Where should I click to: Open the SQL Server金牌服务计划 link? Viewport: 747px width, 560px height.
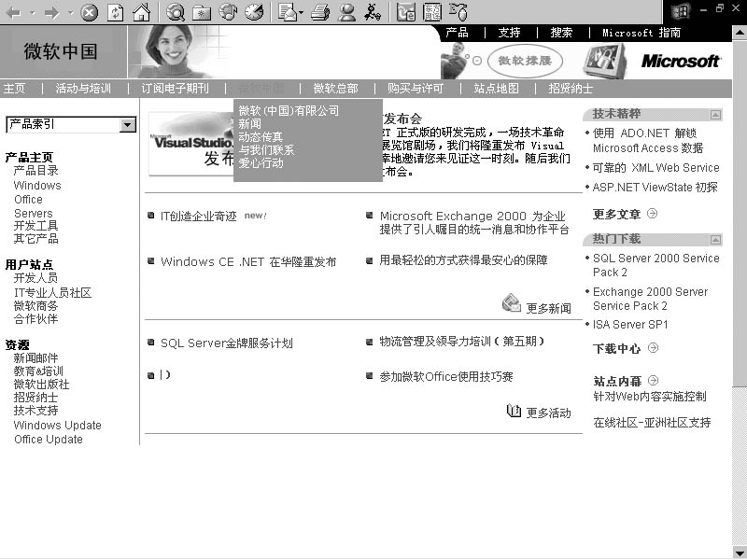point(226,343)
